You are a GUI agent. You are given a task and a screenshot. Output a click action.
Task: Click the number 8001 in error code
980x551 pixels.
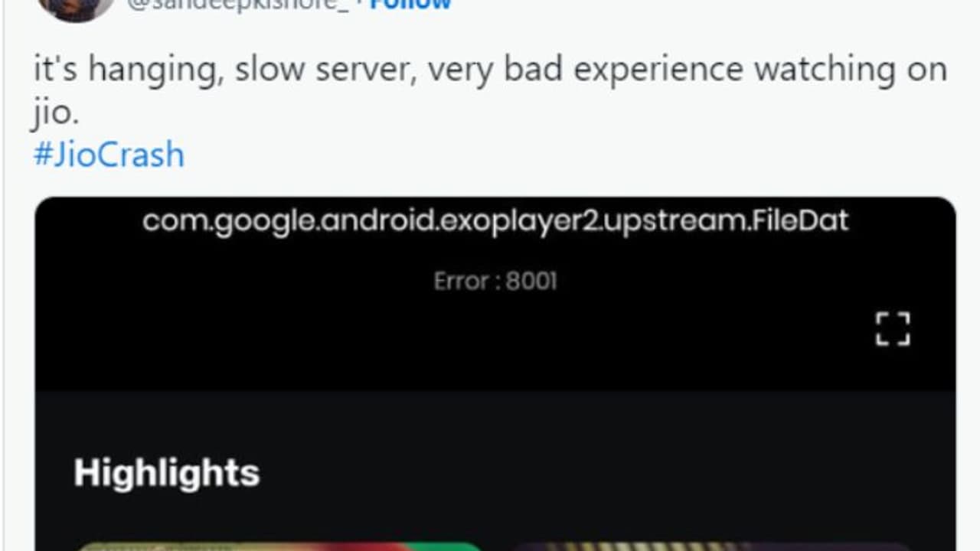[x=531, y=281]
